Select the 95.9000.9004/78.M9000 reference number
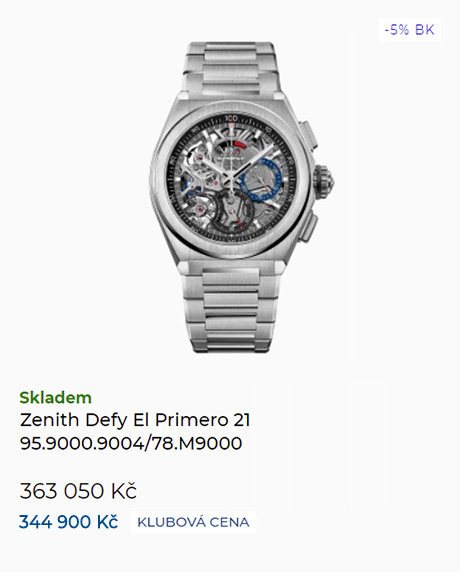The width and height of the screenshot is (460, 572). [131, 443]
